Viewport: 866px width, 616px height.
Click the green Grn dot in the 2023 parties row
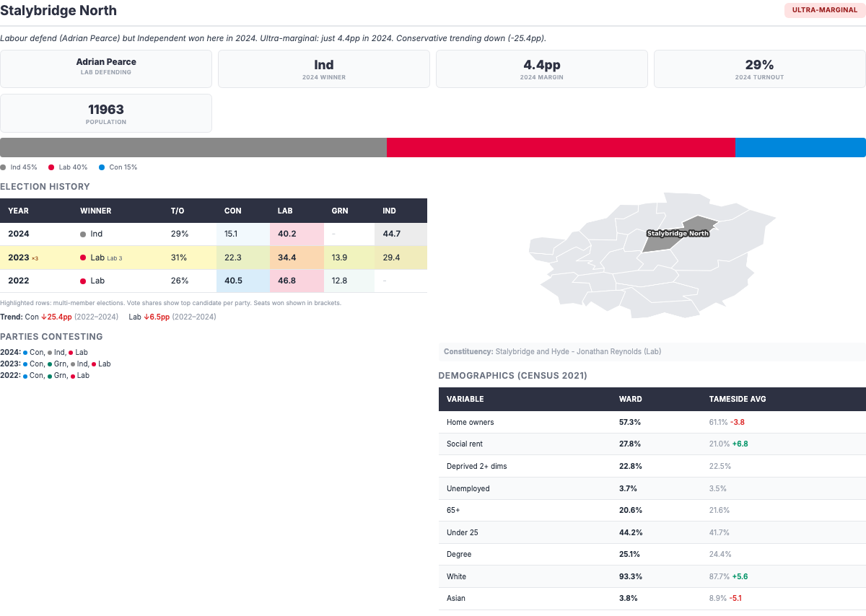pos(50,364)
